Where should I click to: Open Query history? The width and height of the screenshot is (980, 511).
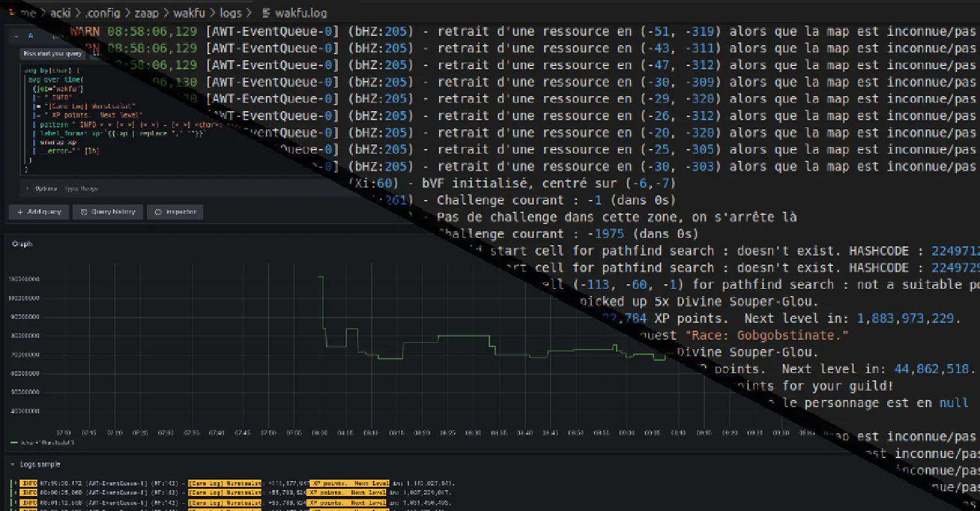click(108, 212)
